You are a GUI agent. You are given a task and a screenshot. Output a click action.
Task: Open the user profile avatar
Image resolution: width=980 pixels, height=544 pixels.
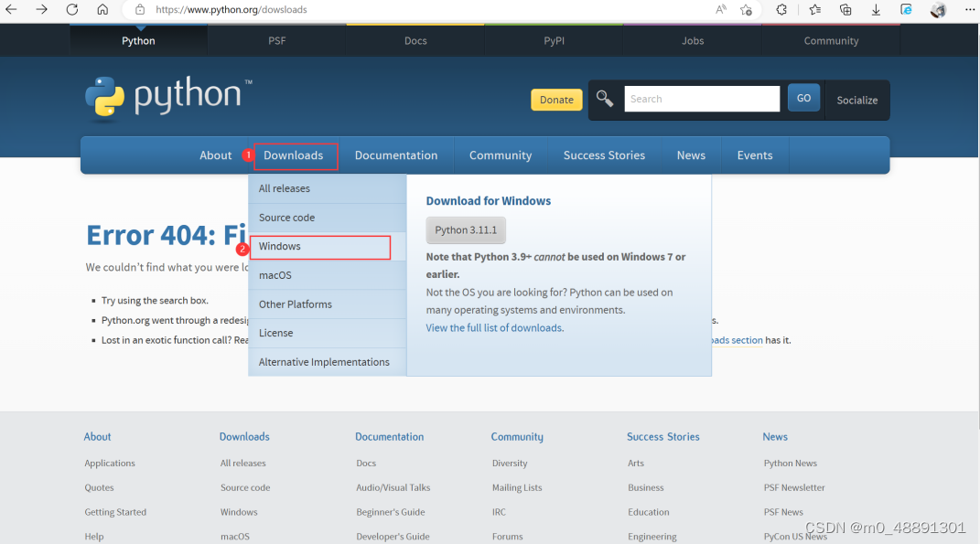coord(938,9)
